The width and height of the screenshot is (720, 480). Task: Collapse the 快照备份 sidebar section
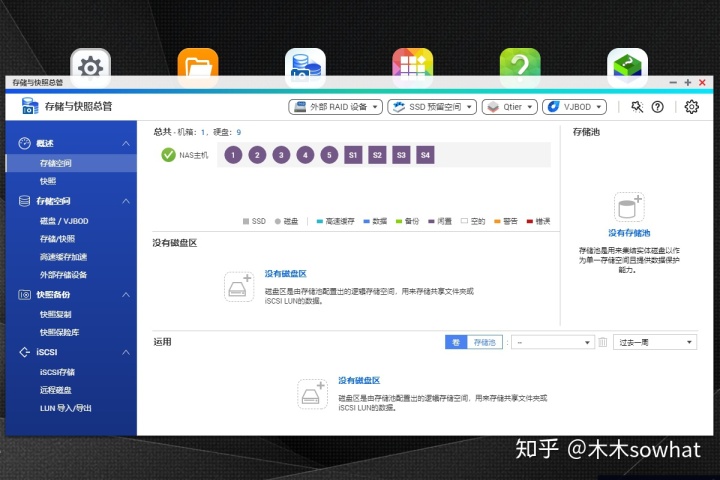point(126,295)
